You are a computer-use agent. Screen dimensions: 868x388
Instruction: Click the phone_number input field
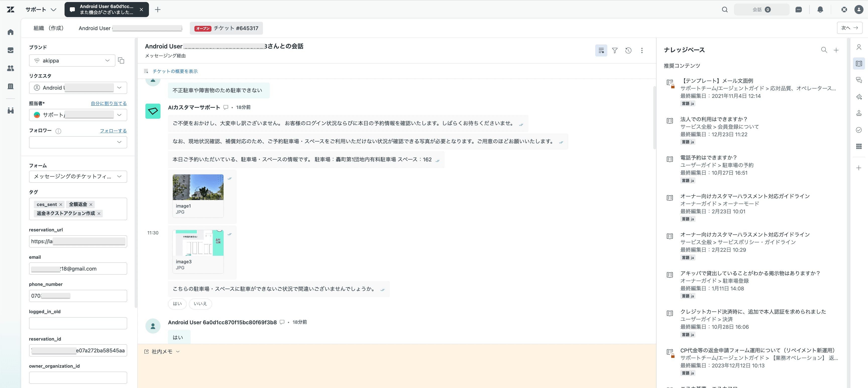pos(78,296)
